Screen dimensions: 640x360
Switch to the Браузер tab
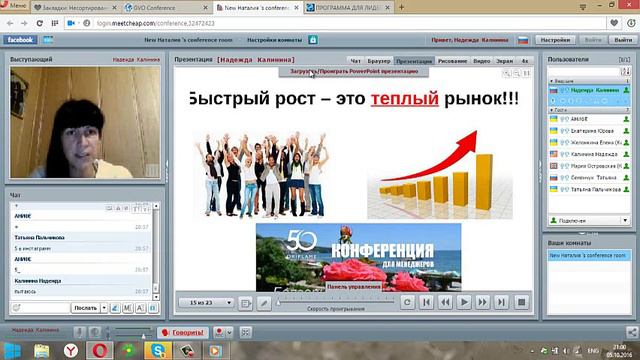(x=379, y=61)
